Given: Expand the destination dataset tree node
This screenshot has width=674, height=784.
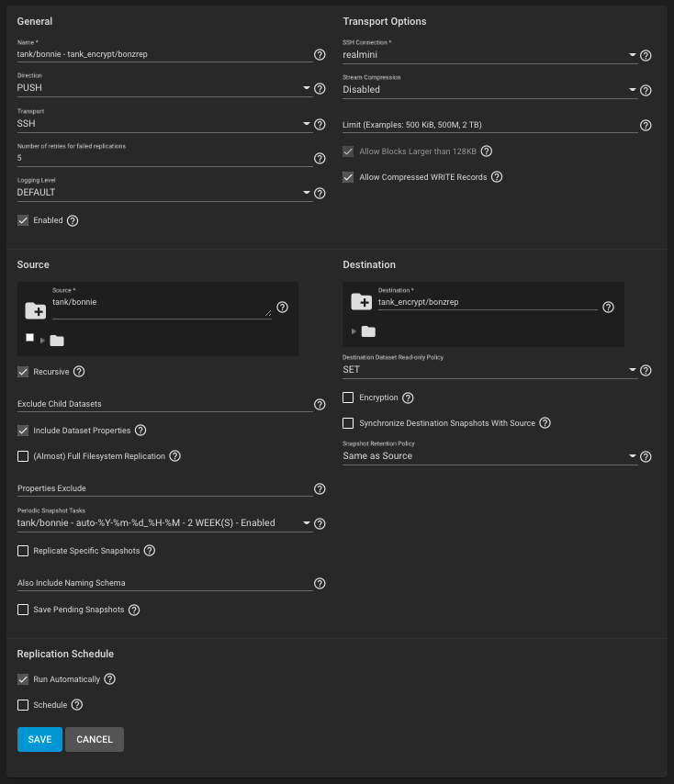Looking at the screenshot, I should coord(354,331).
